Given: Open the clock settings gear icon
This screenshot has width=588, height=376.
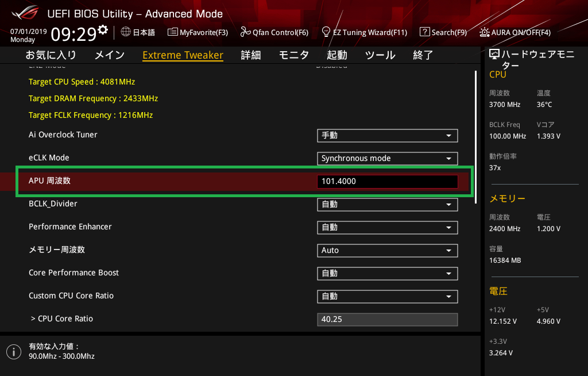Looking at the screenshot, I should [x=103, y=29].
